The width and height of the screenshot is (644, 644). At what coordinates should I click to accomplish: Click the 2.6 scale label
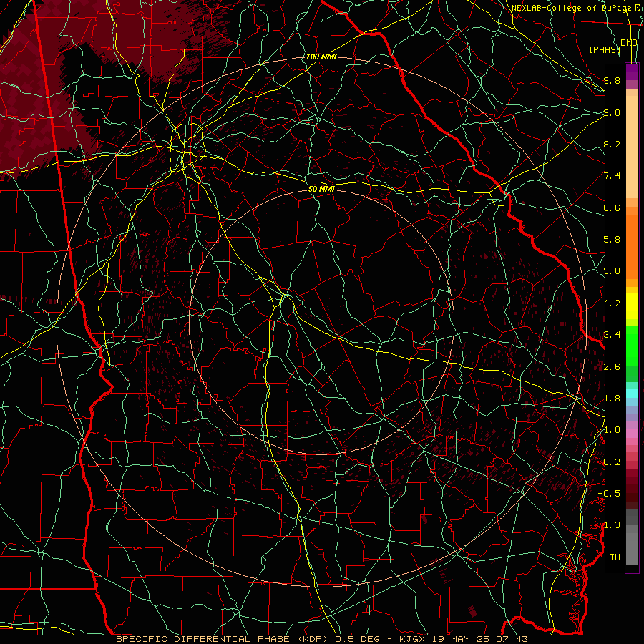pos(612,367)
